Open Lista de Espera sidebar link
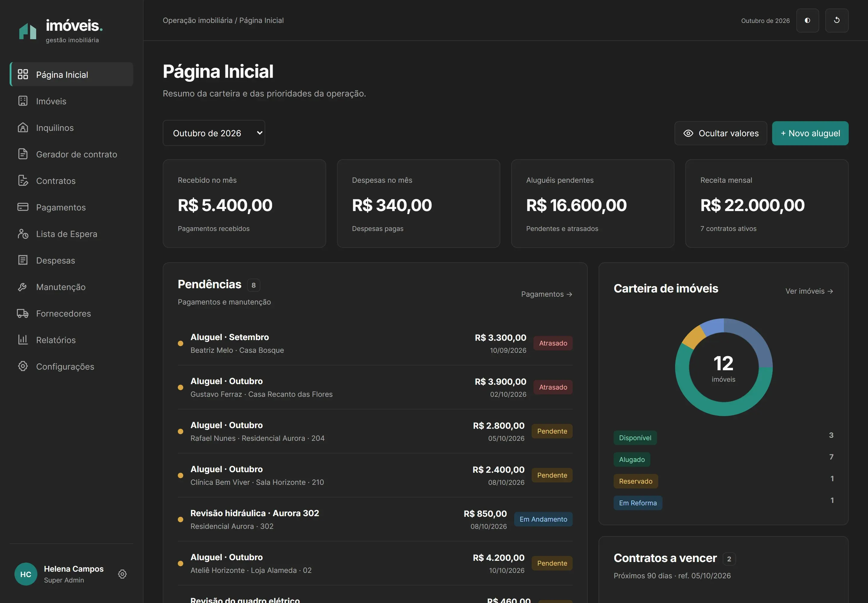The image size is (868, 603). coord(71,233)
